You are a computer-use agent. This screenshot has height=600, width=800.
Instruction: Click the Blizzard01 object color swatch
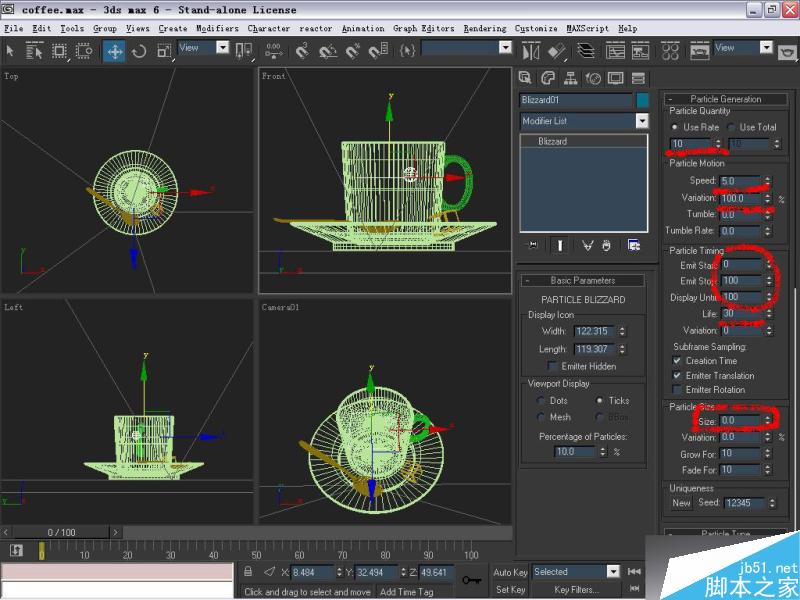pos(643,100)
